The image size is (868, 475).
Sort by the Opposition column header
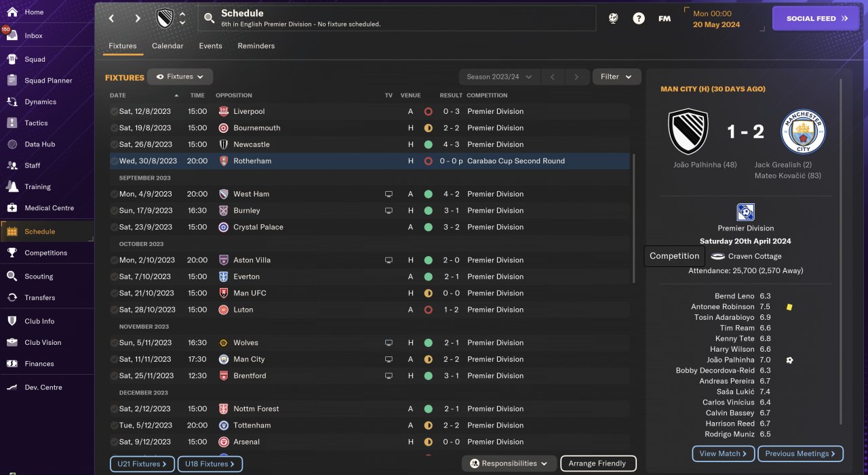point(234,96)
